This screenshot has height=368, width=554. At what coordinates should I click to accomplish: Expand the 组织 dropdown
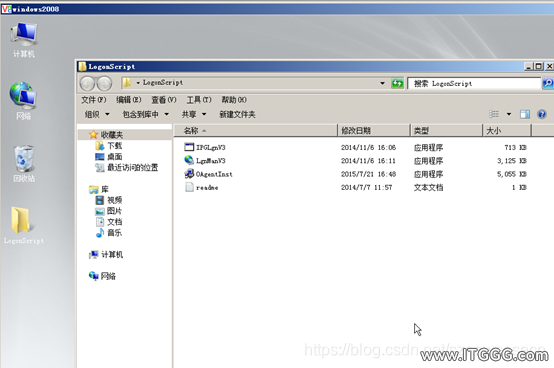[97, 114]
